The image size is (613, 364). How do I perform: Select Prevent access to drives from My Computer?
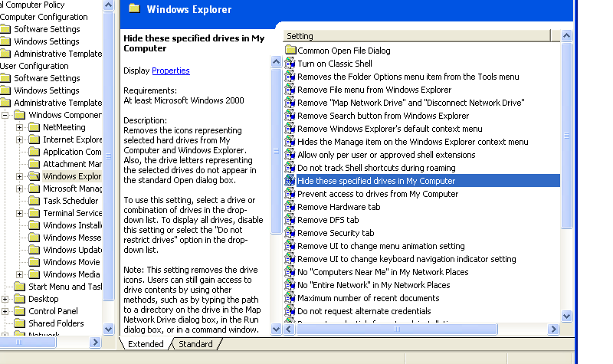click(378, 194)
